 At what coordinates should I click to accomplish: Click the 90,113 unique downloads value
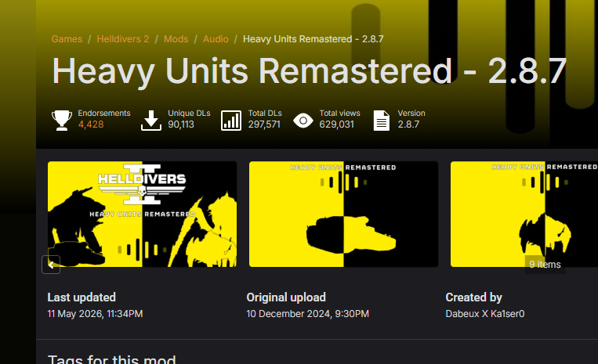click(181, 124)
